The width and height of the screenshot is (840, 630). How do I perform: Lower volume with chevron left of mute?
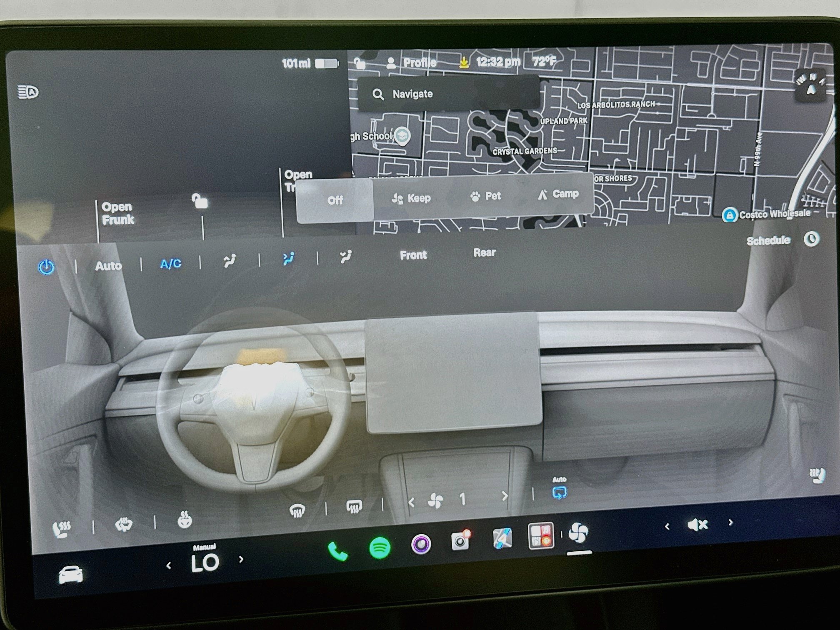pyautogui.click(x=667, y=527)
